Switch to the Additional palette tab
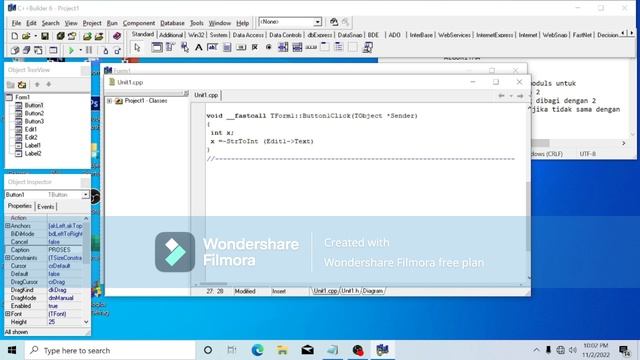Viewport: 640px width, 360px height. (x=171, y=35)
